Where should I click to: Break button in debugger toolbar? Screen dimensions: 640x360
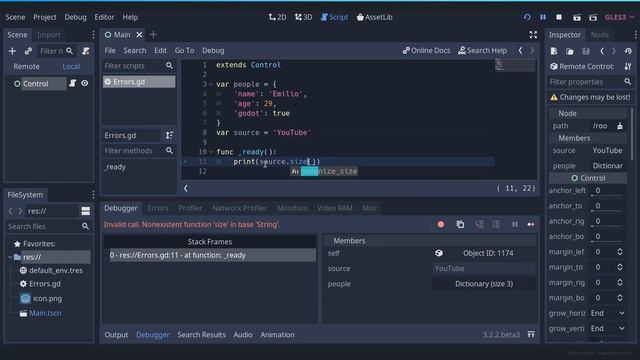(x=515, y=224)
